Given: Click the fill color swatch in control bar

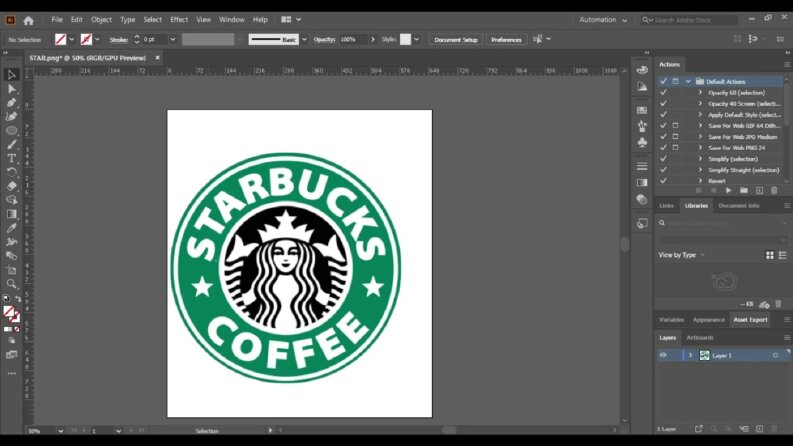Looking at the screenshot, I should click(60, 39).
